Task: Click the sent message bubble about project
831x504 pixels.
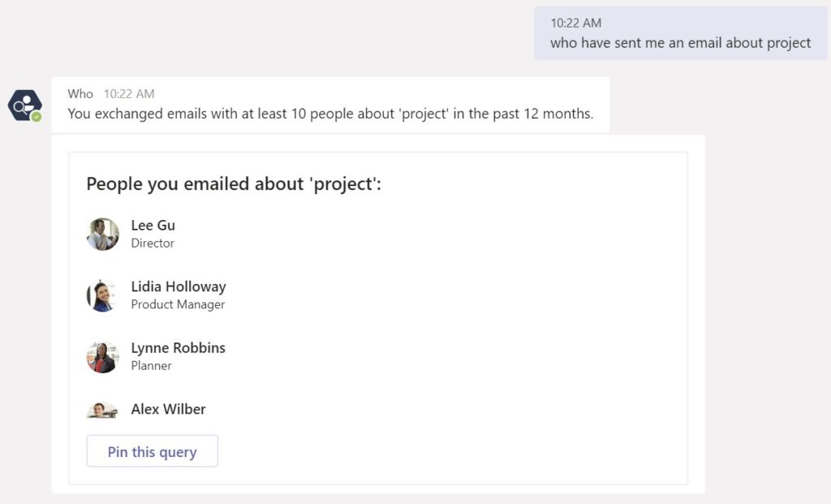Action: point(680,43)
